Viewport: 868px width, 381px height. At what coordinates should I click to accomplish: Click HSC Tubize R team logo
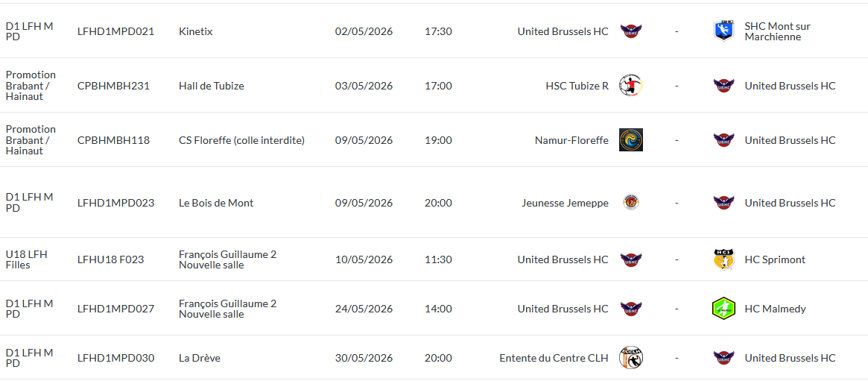[631, 86]
